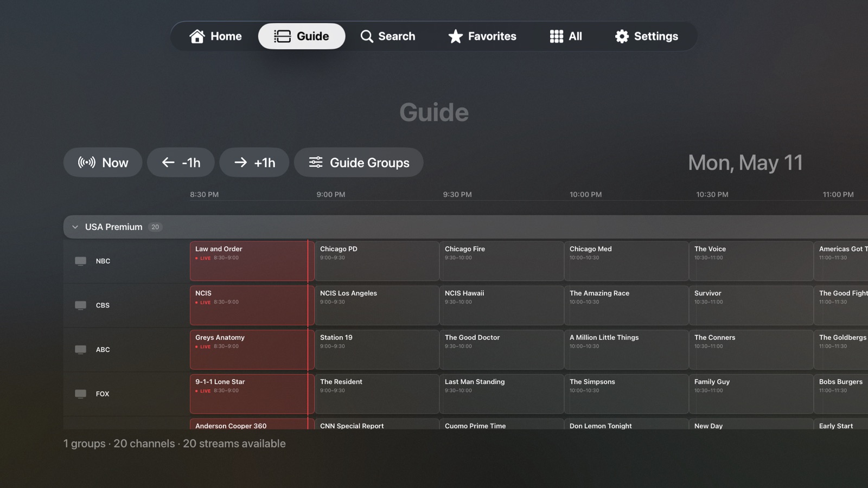The image size is (868, 488).
Task: Advance the guide forward one hour
Action: (x=254, y=163)
